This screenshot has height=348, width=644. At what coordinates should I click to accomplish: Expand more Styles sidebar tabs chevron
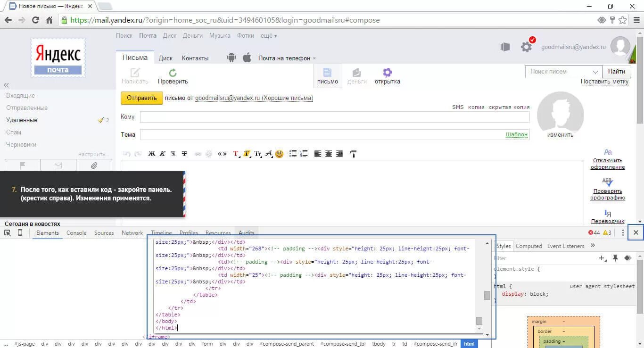pos(593,246)
